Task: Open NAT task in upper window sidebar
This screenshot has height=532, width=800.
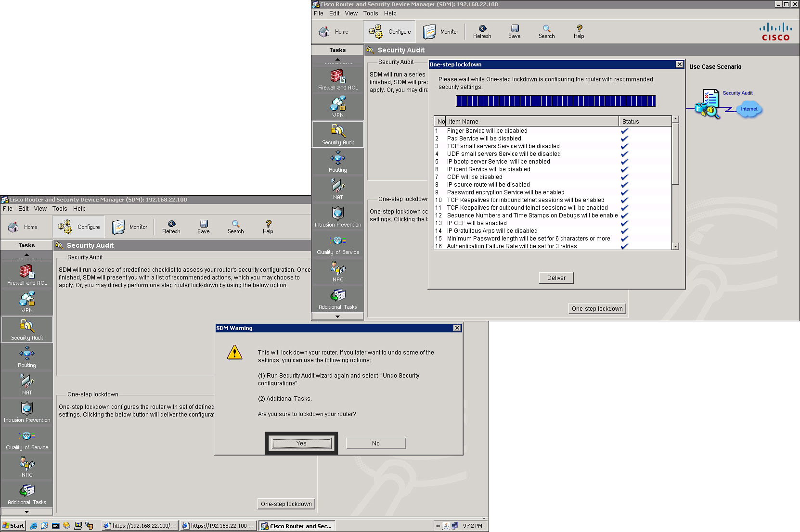Action: pos(338,189)
